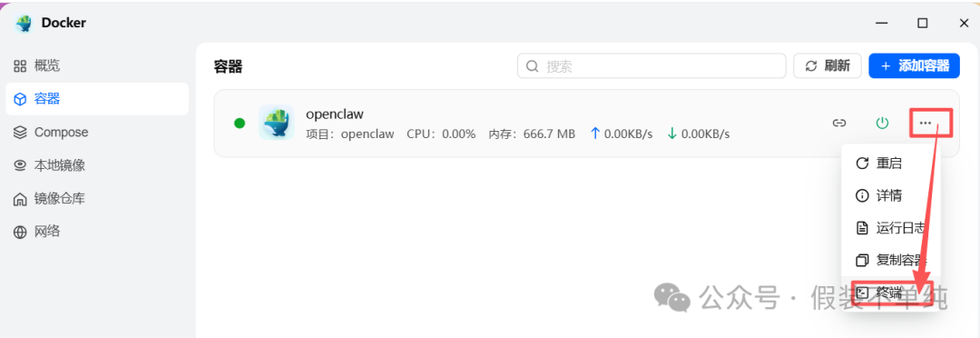Click the 刷新 refresh button
The height and width of the screenshot is (338, 980).
828,65
